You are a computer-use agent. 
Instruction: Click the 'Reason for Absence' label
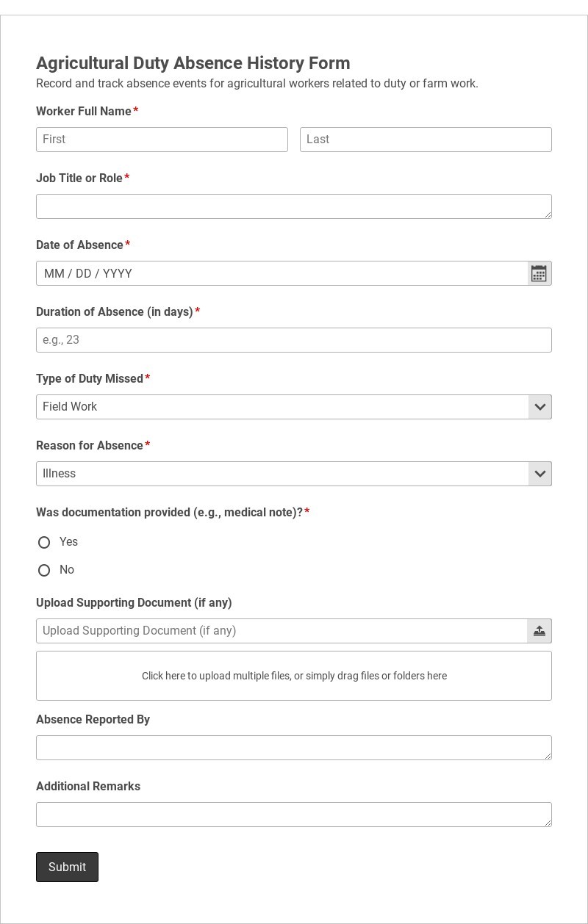pyautogui.click(x=90, y=445)
